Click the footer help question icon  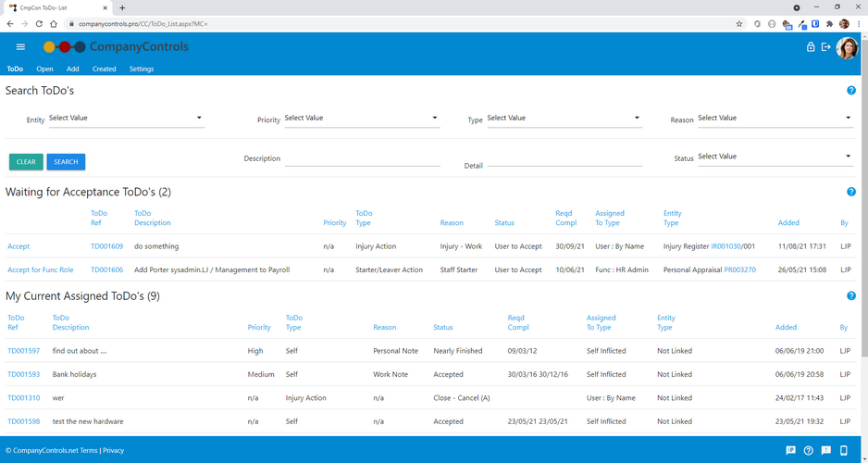pyautogui.click(x=808, y=450)
